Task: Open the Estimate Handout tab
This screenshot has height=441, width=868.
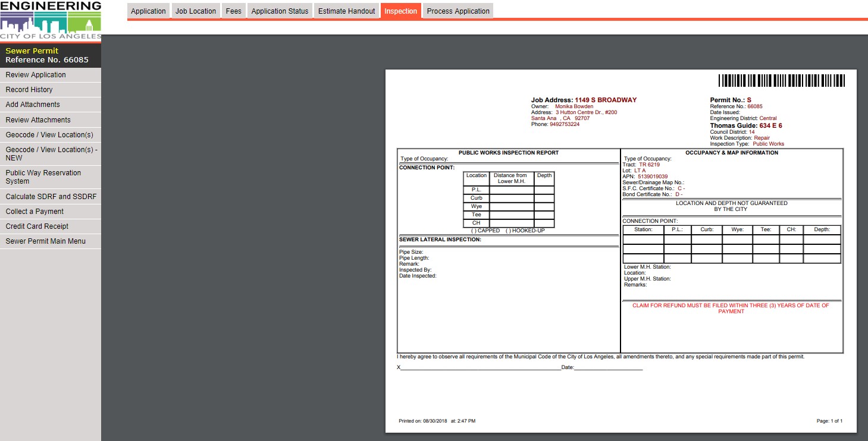Action: coord(346,11)
